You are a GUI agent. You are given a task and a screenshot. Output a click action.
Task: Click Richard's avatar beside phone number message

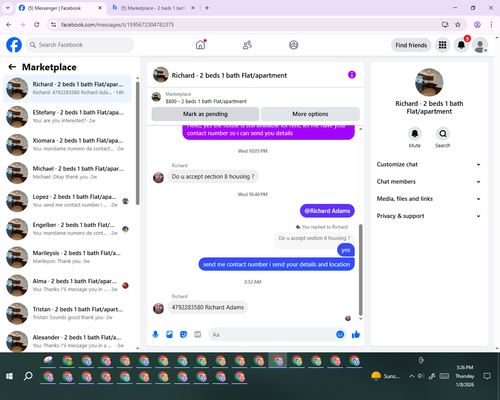click(158, 308)
